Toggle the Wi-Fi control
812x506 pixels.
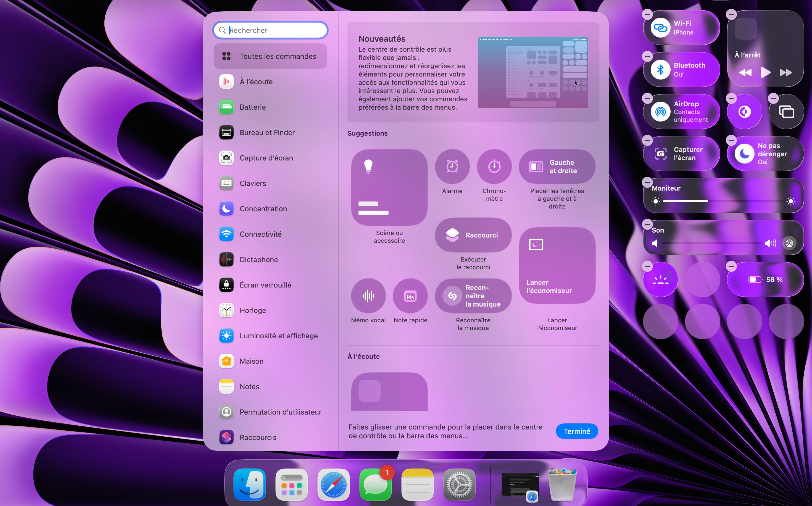point(660,28)
